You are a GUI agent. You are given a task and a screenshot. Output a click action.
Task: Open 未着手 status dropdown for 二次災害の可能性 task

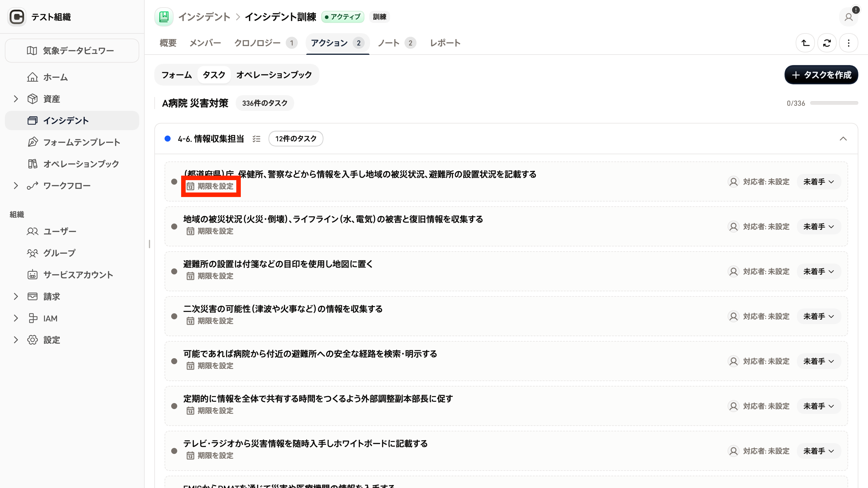click(x=819, y=316)
